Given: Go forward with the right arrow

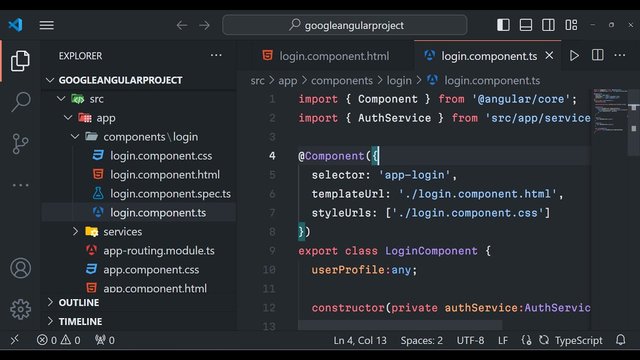Looking at the screenshot, I should click(x=204, y=25).
